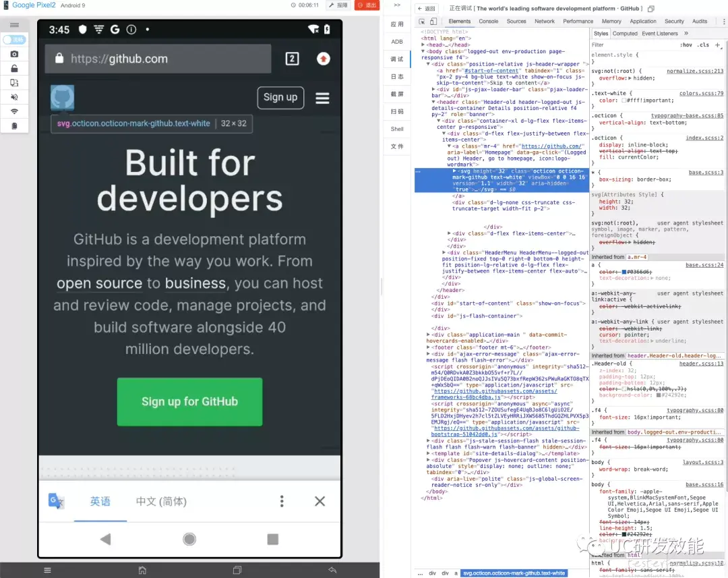
Task: Open the Computed styles tab
Action: [624, 34]
